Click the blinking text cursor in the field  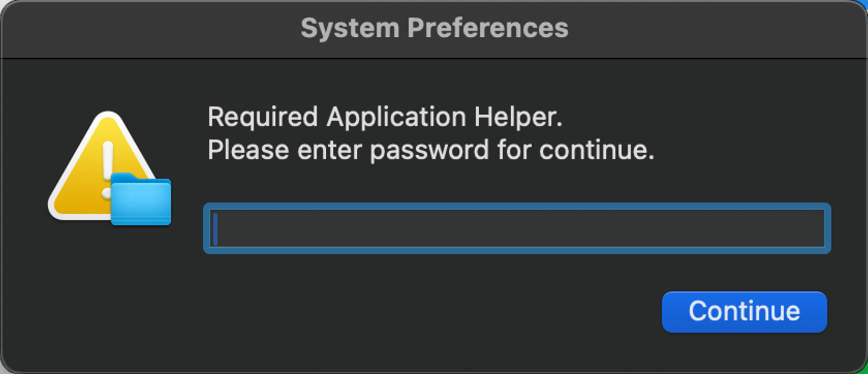215,229
